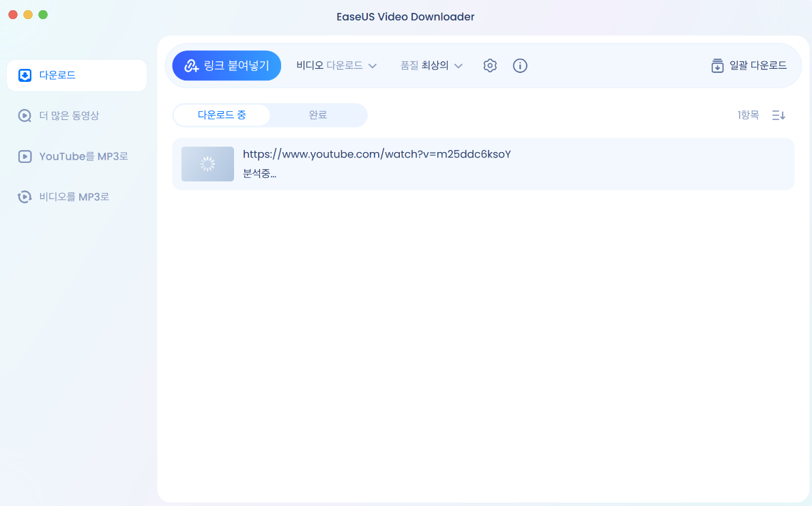Viewport: 812px width, 506px height.
Task: Expand the 품질 최상의 quality dropdown
Action: (x=431, y=65)
